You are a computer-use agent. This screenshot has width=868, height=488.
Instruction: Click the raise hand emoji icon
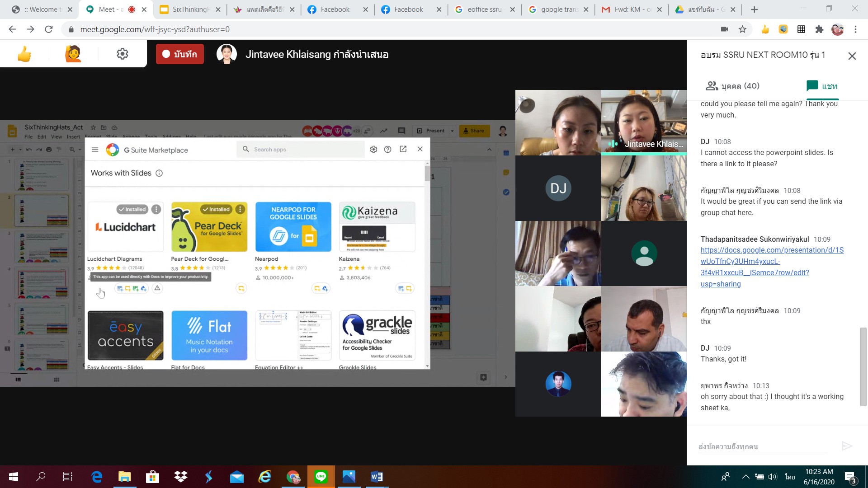click(x=73, y=54)
